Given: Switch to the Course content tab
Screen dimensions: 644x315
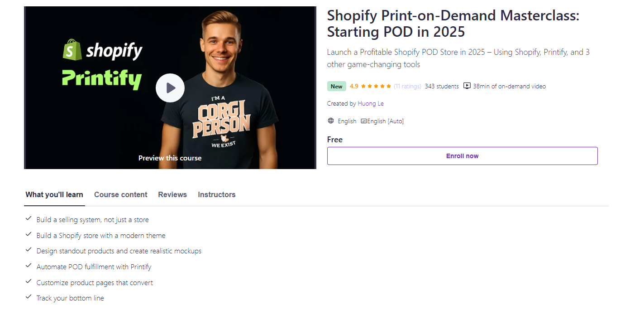Looking at the screenshot, I should tap(120, 194).
